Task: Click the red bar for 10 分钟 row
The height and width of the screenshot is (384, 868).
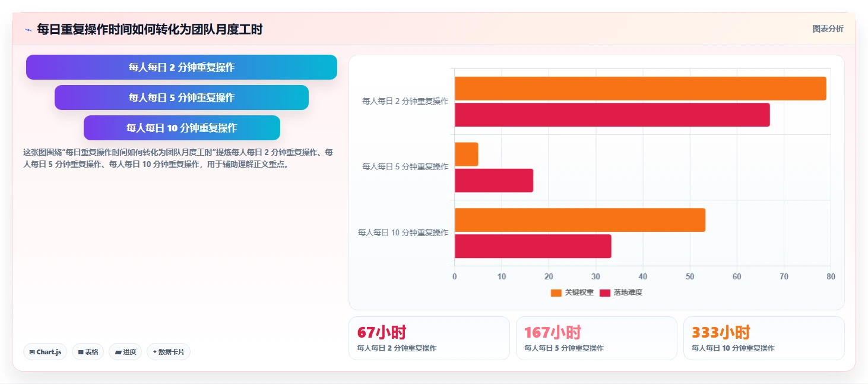Action: coord(533,246)
